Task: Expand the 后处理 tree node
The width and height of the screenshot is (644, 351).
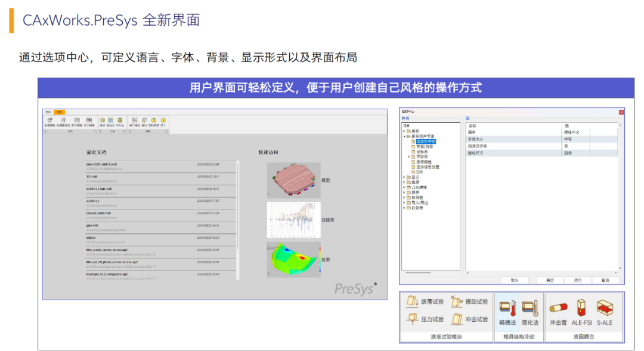Action: click(x=404, y=208)
